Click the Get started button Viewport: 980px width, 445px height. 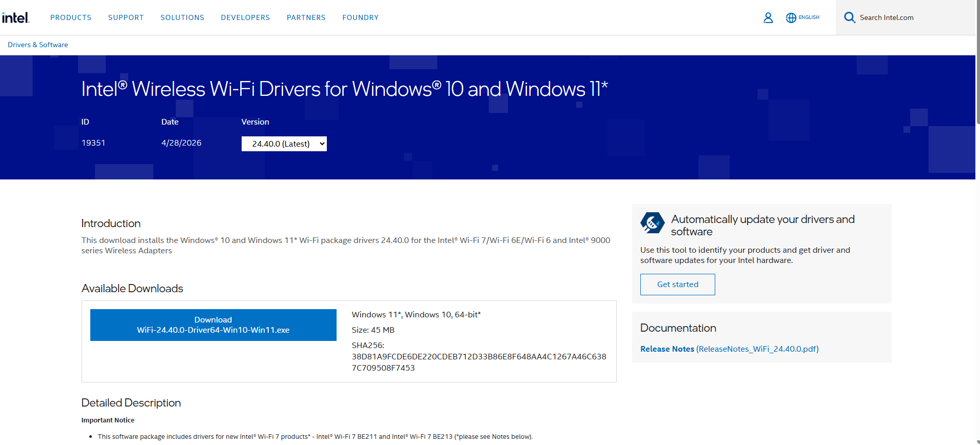tap(677, 285)
